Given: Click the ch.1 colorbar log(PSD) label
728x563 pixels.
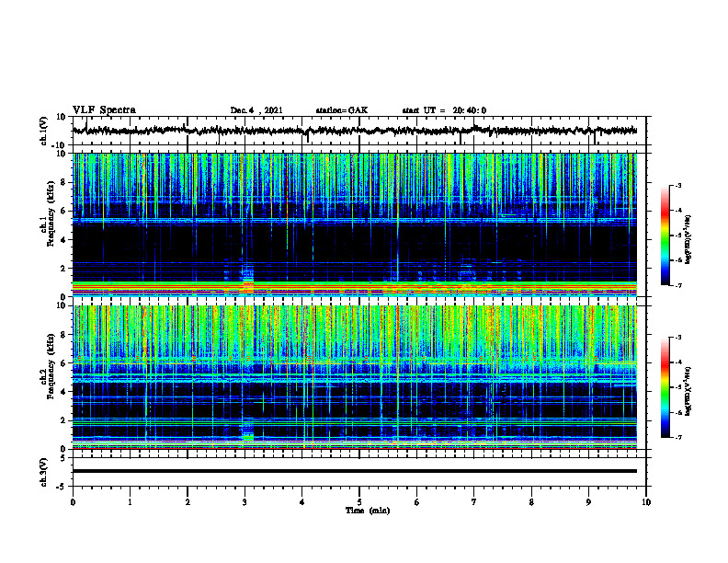Looking at the screenshot, I should coord(688,240).
